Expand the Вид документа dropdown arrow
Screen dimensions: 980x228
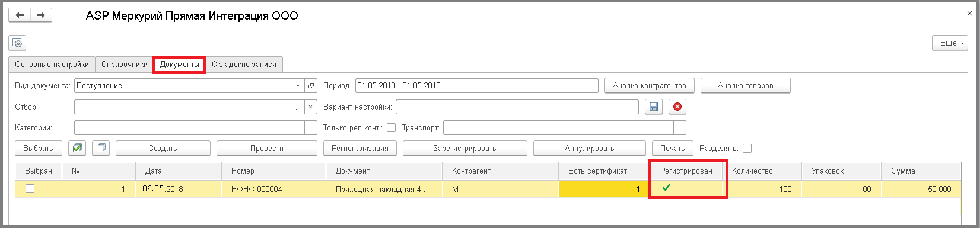[298, 86]
